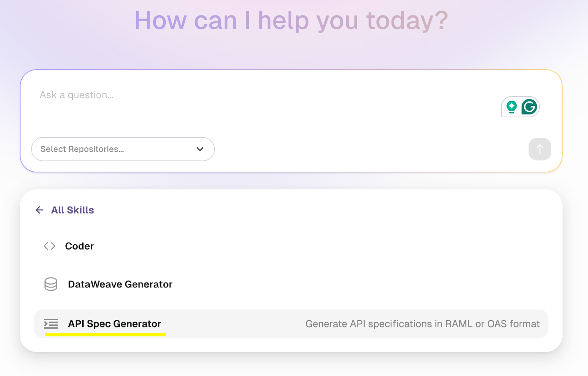Click the Grammarly lightbulb suggestions icon
This screenshot has height=376, width=588.
coord(512,107)
